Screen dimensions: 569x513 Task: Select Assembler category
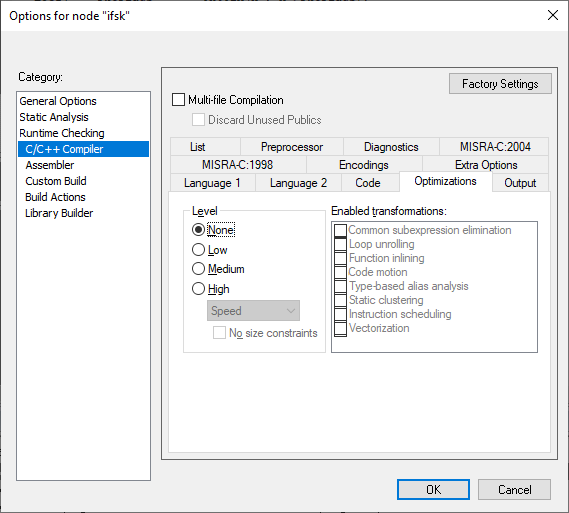(83, 165)
